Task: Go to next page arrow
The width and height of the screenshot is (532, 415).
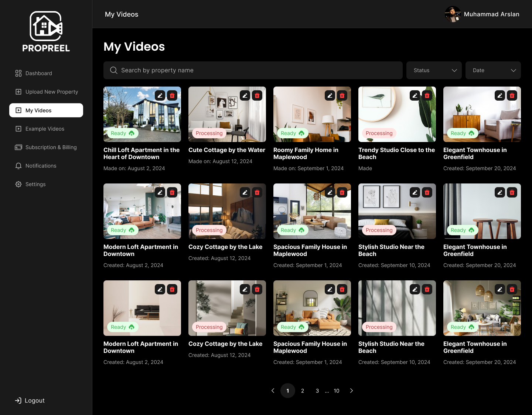Action: [x=351, y=391]
